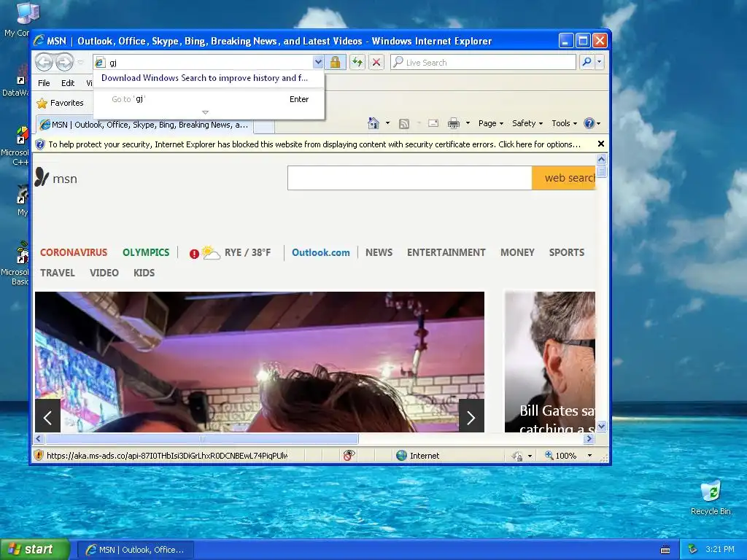Open the Page menu dropdown
Image resolution: width=747 pixels, height=560 pixels.
coord(491,123)
